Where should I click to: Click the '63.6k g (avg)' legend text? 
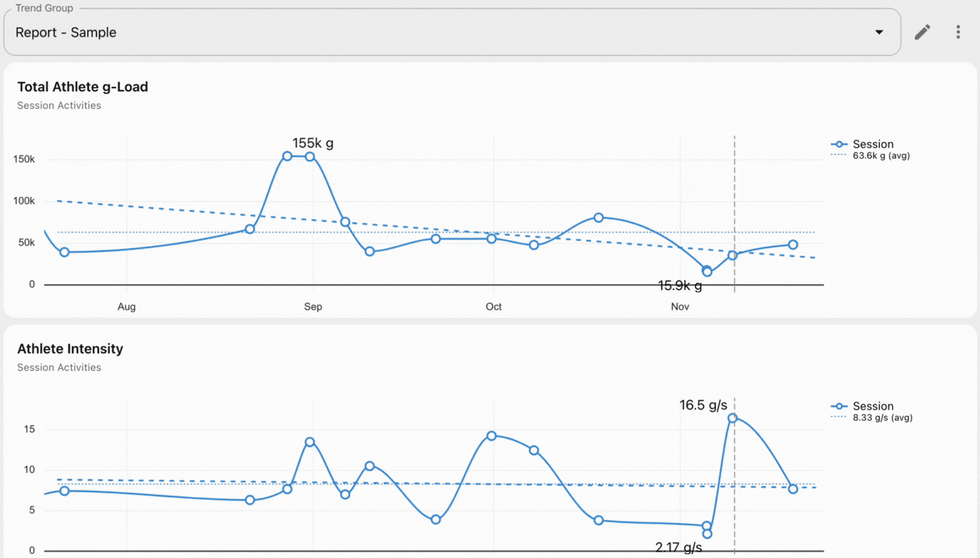tap(881, 156)
